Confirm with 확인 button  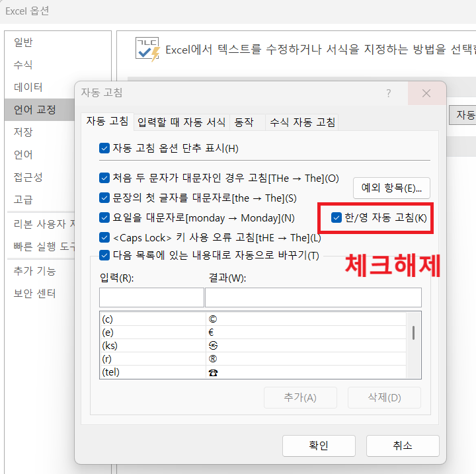(x=319, y=446)
